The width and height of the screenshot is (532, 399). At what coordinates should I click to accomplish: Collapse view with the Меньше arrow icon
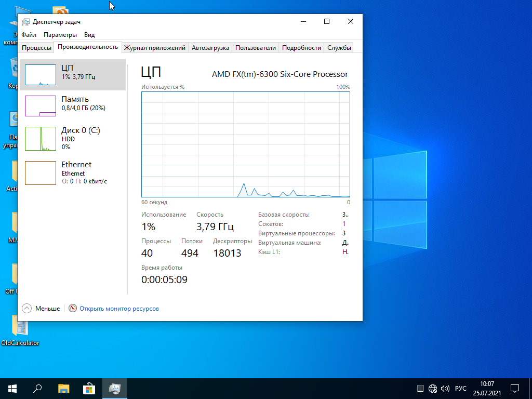click(27, 309)
